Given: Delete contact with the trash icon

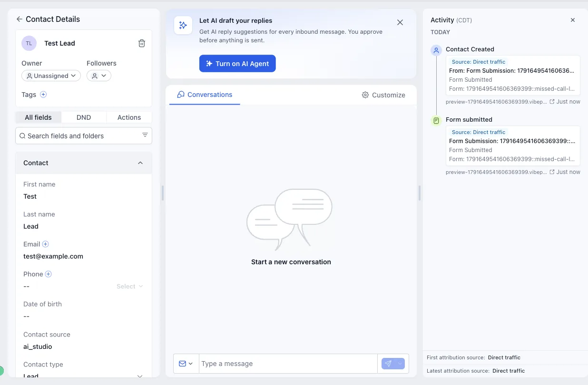Looking at the screenshot, I should tap(142, 43).
